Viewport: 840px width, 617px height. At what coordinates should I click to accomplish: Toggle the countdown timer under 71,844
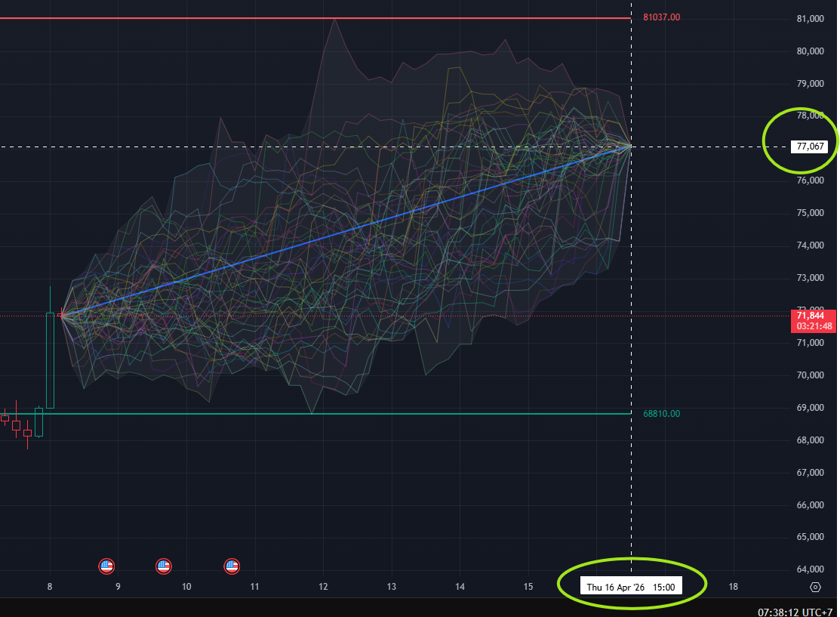[x=816, y=325]
